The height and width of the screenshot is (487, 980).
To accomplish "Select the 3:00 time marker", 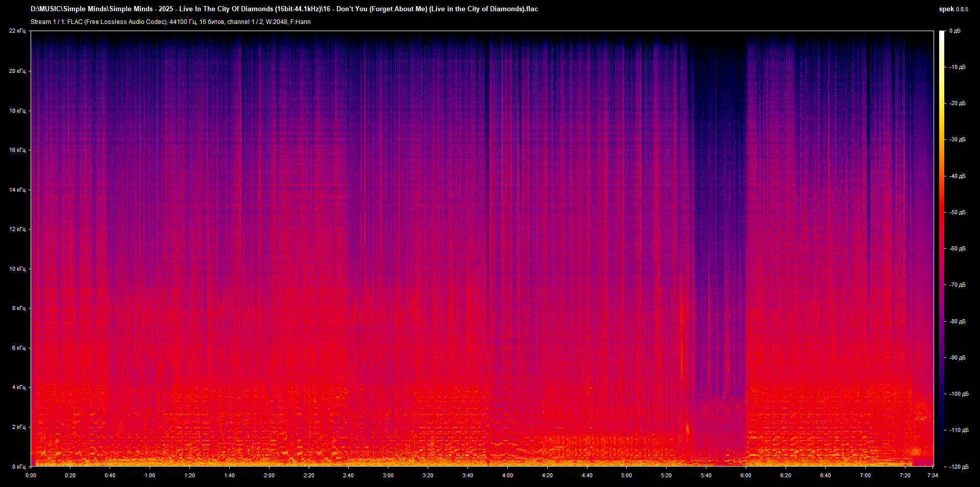I will pyautogui.click(x=388, y=475).
